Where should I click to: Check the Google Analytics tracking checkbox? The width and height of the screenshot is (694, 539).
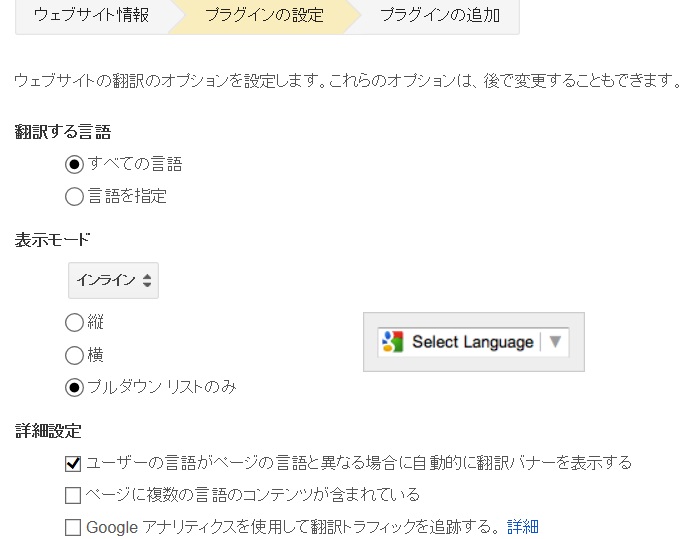click(x=73, y=527)
